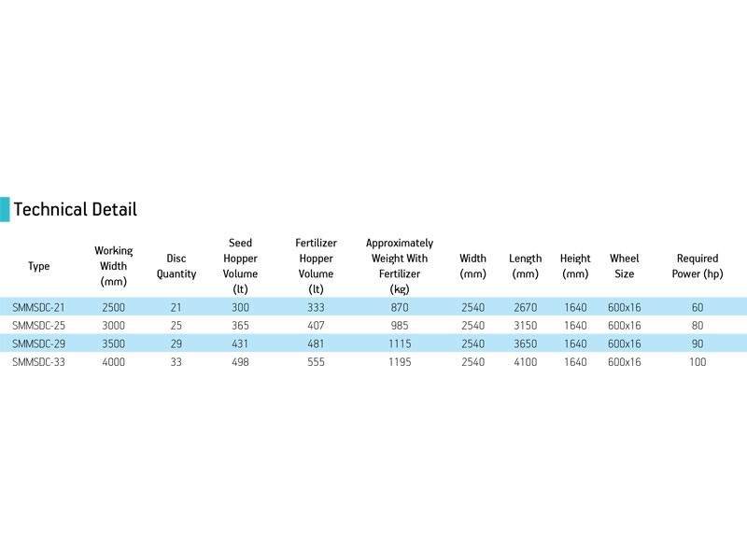This screenshot has width=747, height=560.
Task: Click the 870 kg weight value
Action: point(400,307)
